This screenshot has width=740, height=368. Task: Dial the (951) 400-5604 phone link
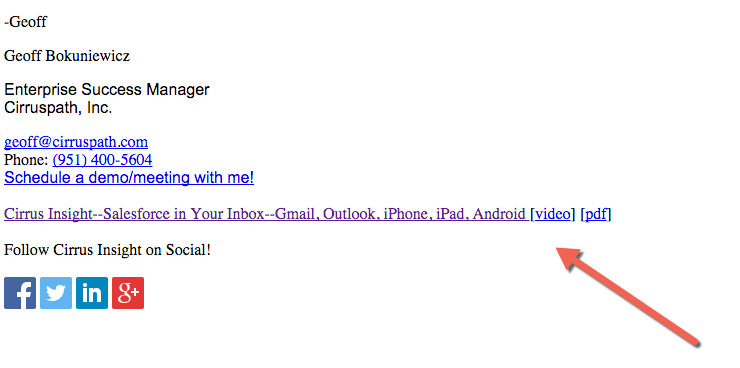coord(102,160)
